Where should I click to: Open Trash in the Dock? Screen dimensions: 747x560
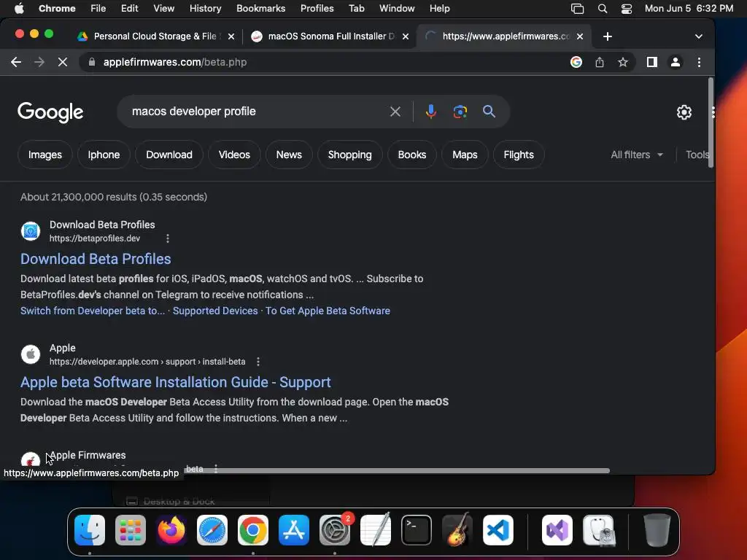[657, 530]
